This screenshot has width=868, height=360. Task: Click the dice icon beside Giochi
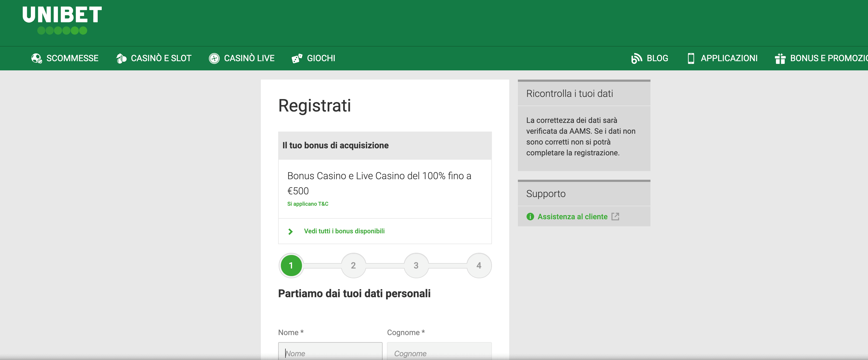pos(297,58)
